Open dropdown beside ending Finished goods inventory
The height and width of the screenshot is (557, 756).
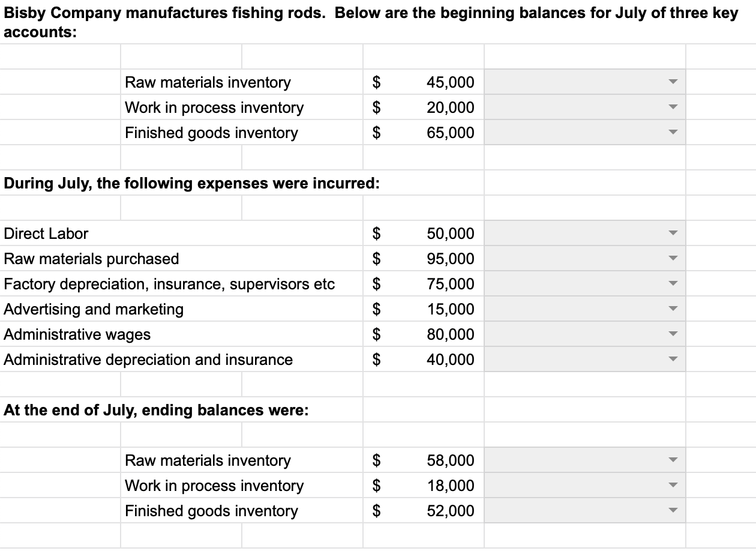(x=673, y=511)
